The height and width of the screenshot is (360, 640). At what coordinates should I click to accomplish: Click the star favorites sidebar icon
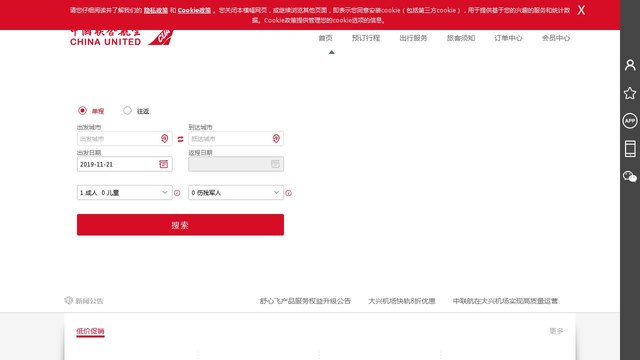(630, 93)
